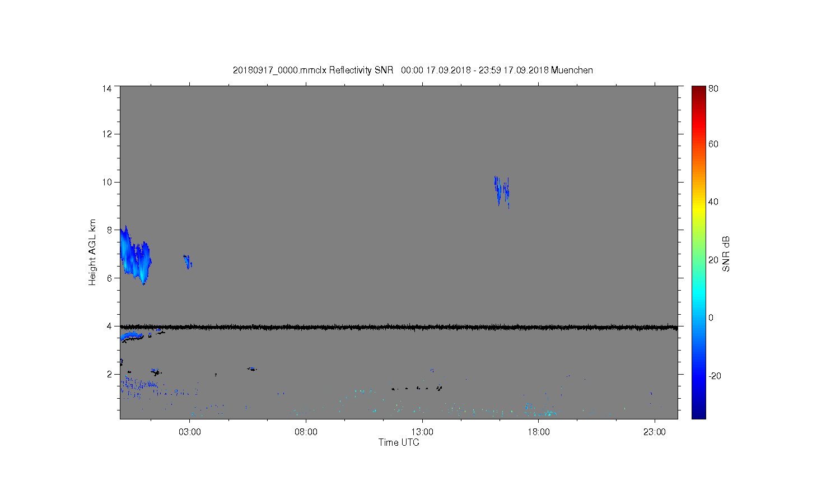
Task: Click the 03:00 time tick label
Action: 189,432
